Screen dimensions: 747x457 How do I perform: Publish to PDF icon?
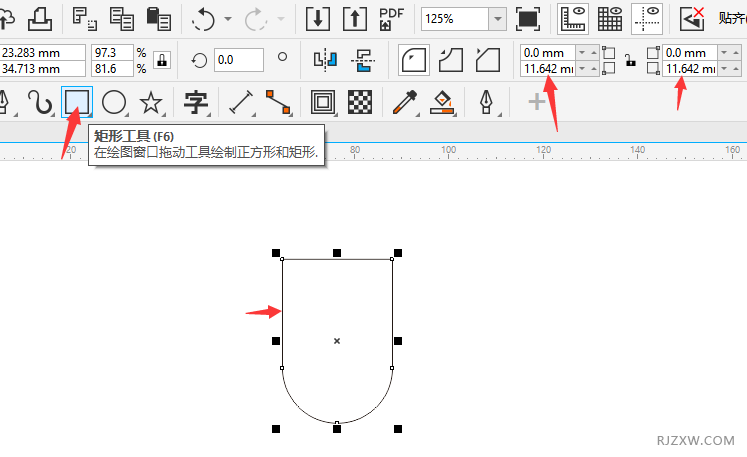coord(392,19)
